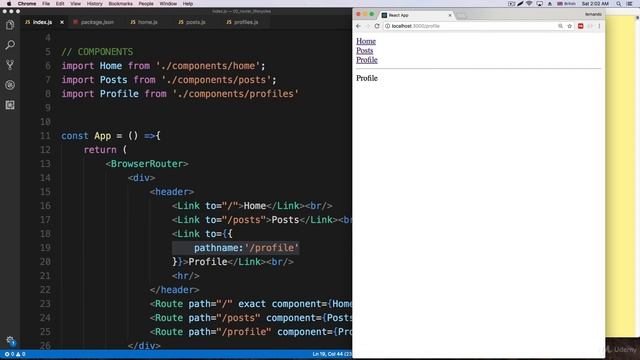Close the React App browser tab
Image resolution: width=640 pixels, height=360 pixels.
(450, 15)
